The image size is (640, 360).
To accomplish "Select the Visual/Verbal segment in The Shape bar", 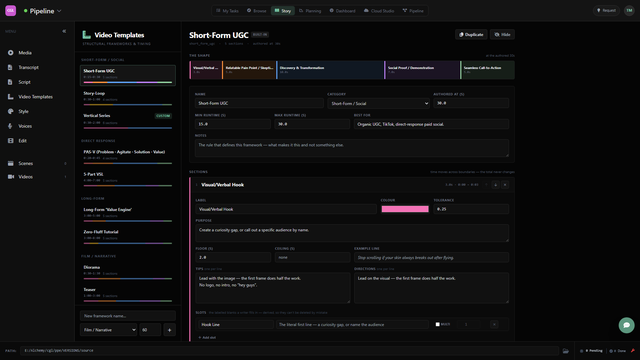I will coord(206,70).
